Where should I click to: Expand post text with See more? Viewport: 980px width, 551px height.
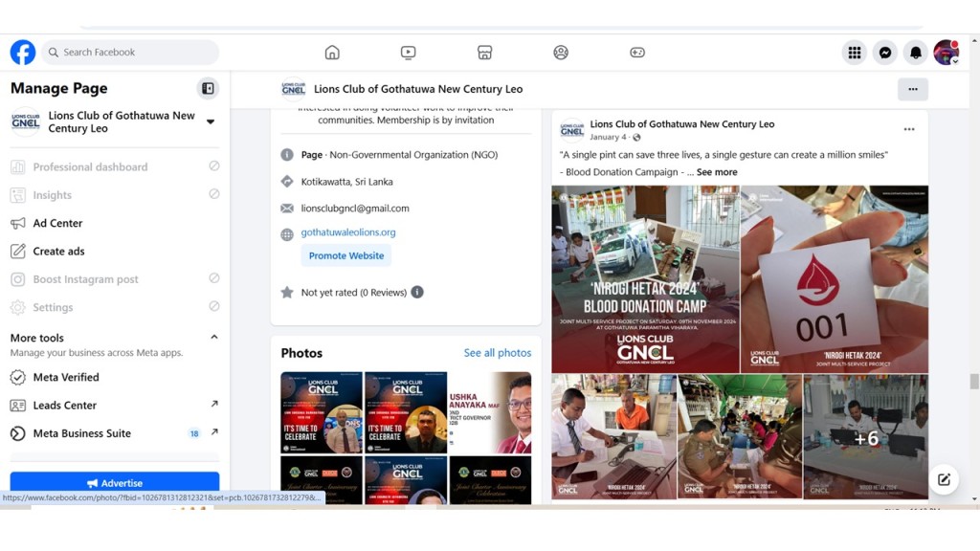point(717,172)
